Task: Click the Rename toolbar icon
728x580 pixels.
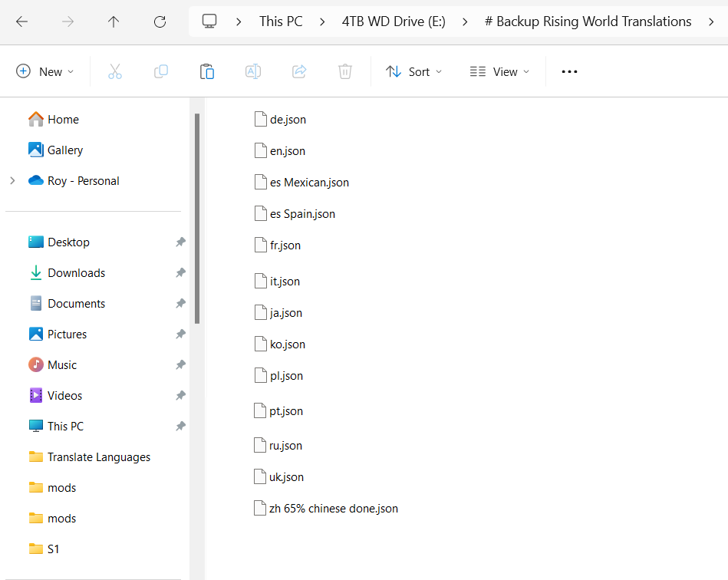Action: (x=252, y=71)
